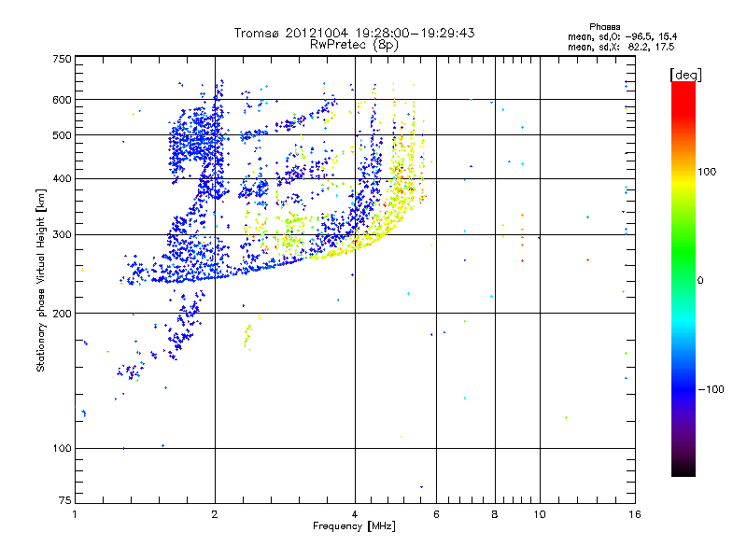Click the x-axis tick label '2'
The width and height of the screenshot is (747, 560).
click(x=215, y=514)
